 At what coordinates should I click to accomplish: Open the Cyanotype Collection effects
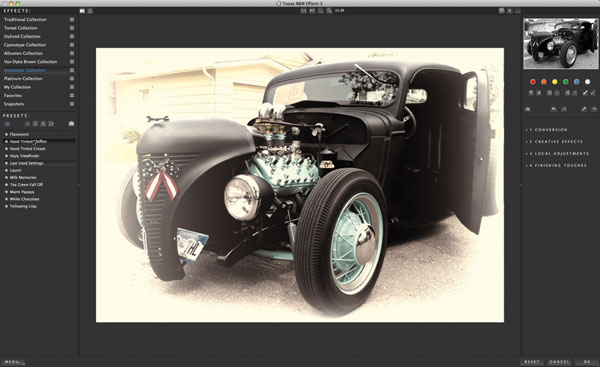(x=25, y=45)
